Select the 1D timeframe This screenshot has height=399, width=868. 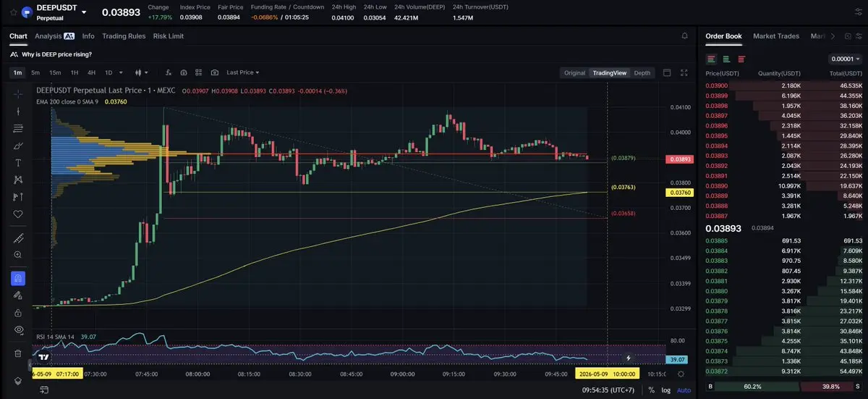(109, 72)
